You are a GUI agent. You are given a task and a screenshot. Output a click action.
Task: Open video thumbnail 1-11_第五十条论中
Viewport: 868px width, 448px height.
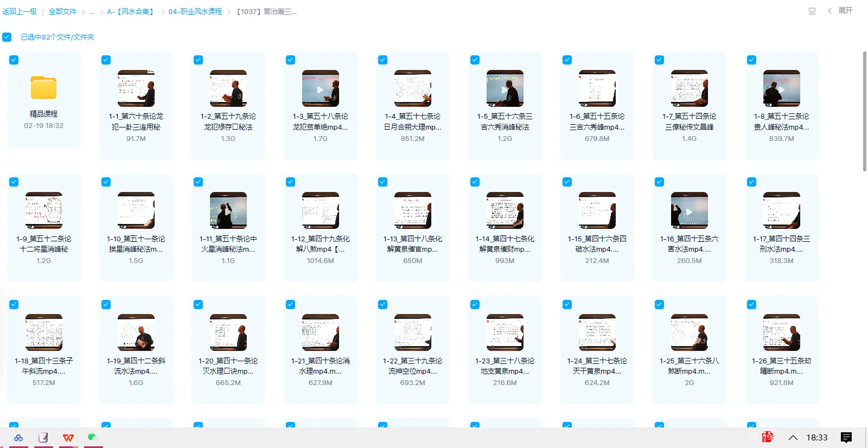[x=228, y=210]
